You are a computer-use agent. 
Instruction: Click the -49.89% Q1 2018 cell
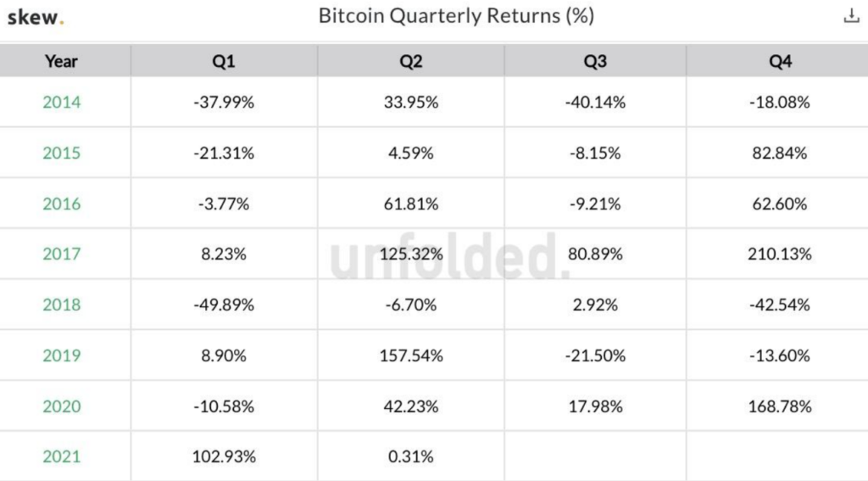[224, 305]
